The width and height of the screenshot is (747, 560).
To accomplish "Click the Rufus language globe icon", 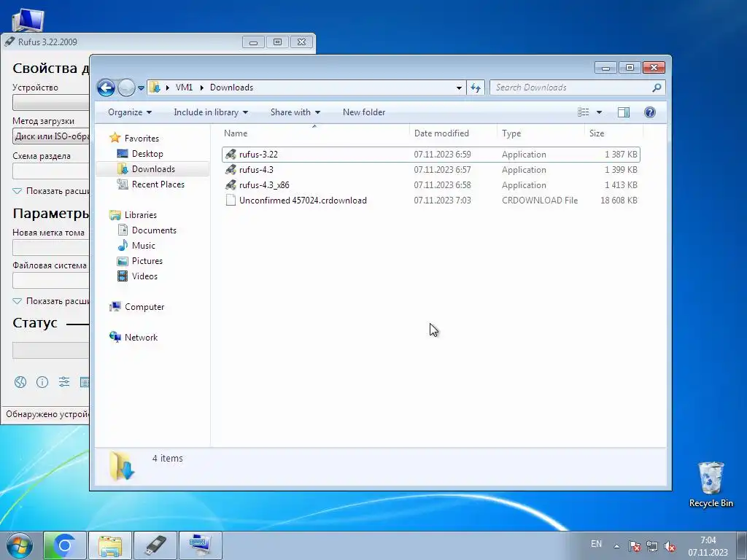I will (20, 382).
